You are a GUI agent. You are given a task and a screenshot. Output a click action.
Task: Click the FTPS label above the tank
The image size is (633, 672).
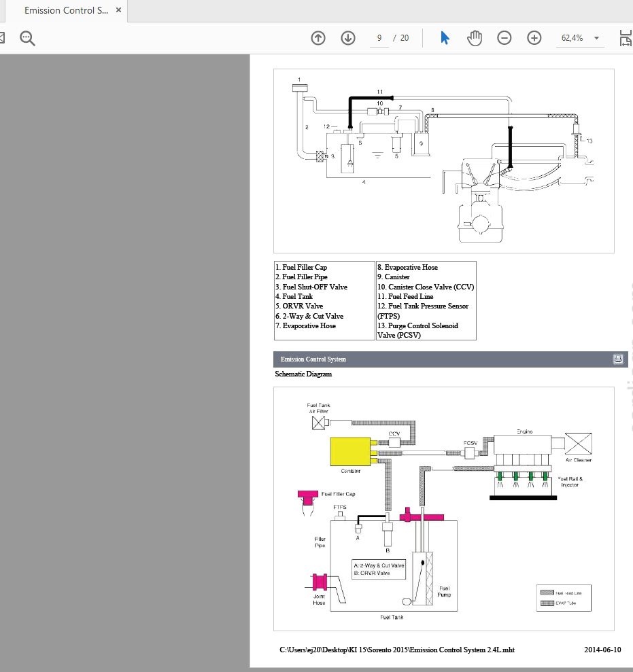340,507
